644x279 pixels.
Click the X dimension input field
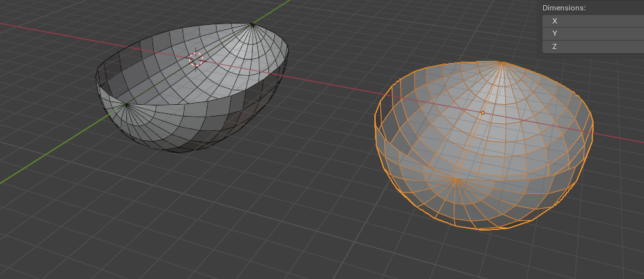click(x=593, y=21)
